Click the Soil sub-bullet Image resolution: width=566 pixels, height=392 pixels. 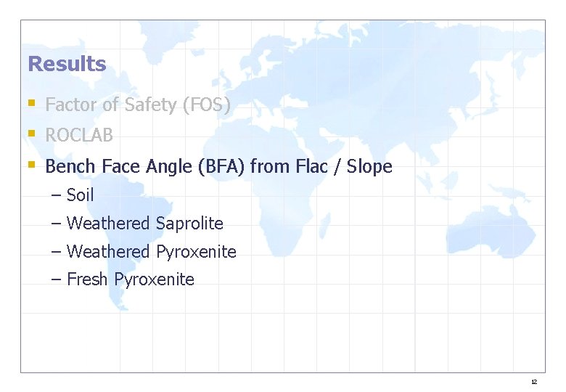(80, 195)
